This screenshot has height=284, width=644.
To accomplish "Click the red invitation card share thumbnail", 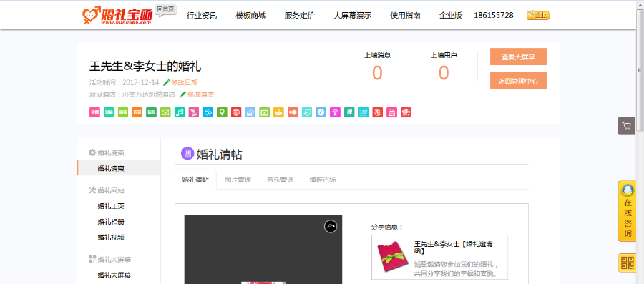I will click(x=392, y=257).
